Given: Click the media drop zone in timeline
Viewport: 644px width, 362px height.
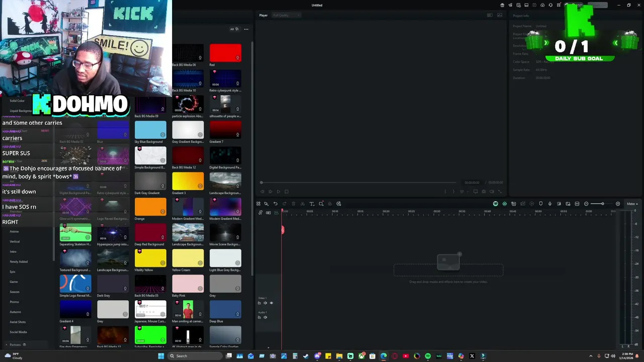Looking at the screenshot, I should coord(448,270).
